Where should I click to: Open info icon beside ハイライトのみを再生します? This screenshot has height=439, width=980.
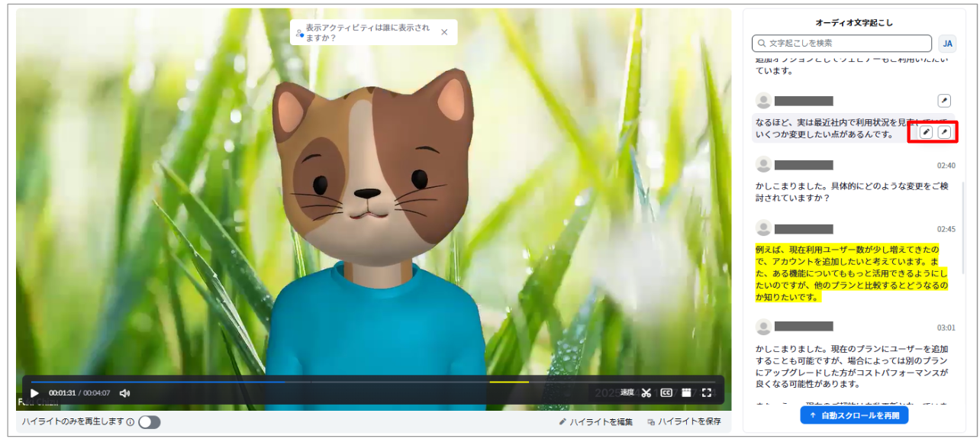(130, 422)
